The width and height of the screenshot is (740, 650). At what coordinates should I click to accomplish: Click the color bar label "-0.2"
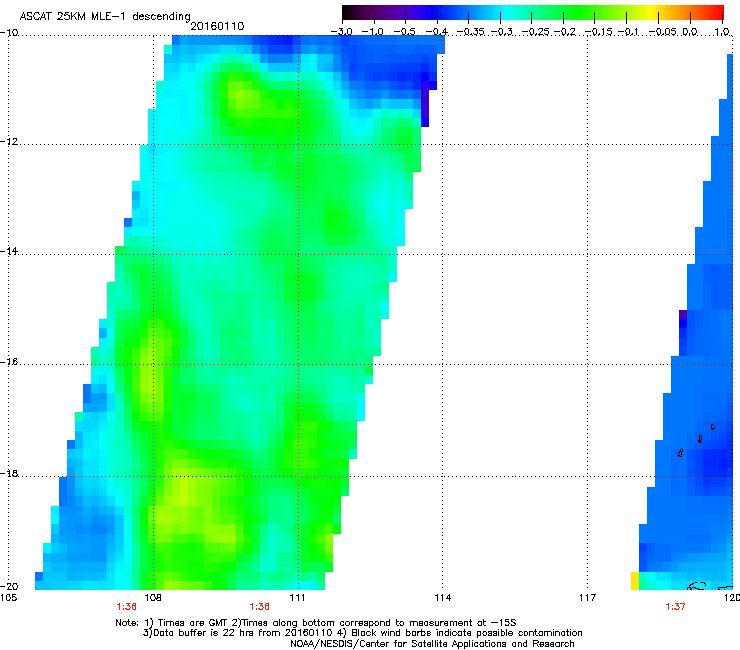coord(565,32)
